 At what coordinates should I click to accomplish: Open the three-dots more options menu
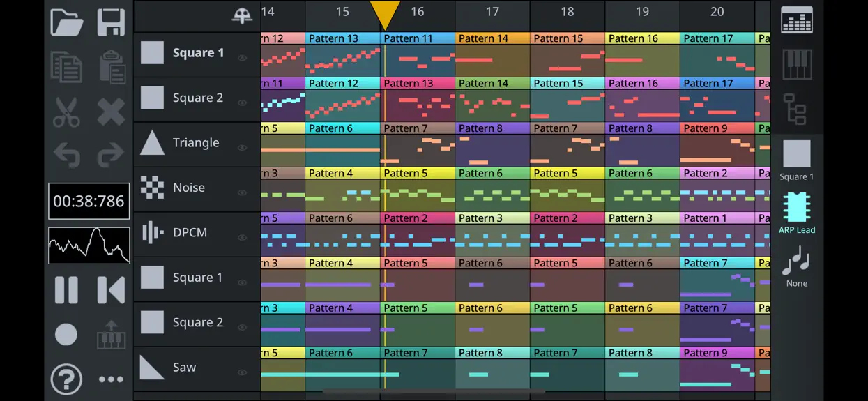(x=111, y=379)
